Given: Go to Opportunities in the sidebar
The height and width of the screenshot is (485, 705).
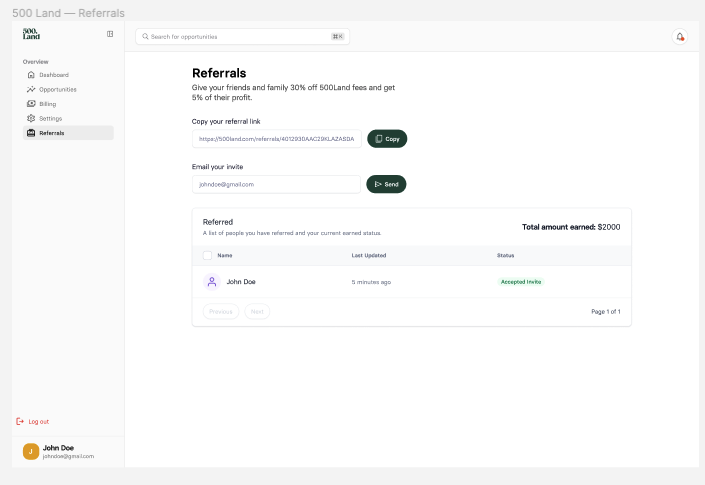Looking at the screenshot, I should click(x=58, y=90).
